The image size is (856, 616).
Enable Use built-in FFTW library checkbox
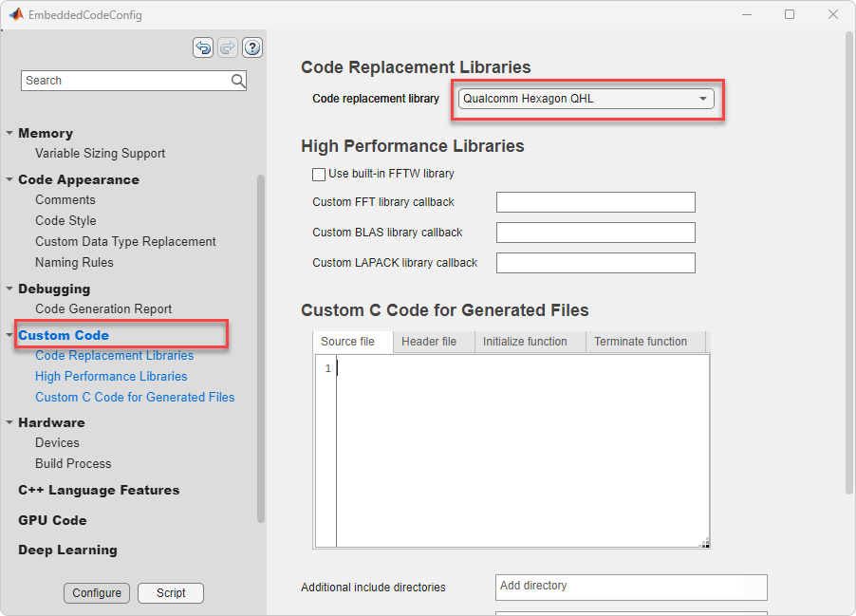pos(319,175)
